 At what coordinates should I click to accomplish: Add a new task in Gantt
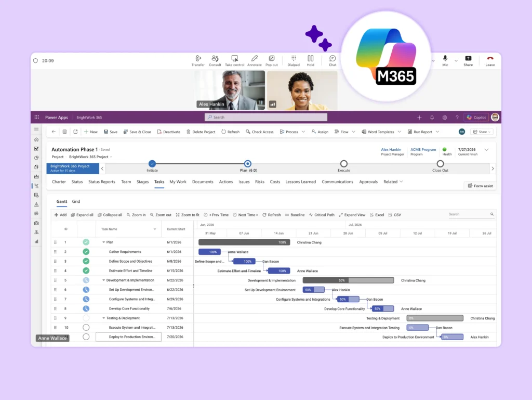point(60,215)
